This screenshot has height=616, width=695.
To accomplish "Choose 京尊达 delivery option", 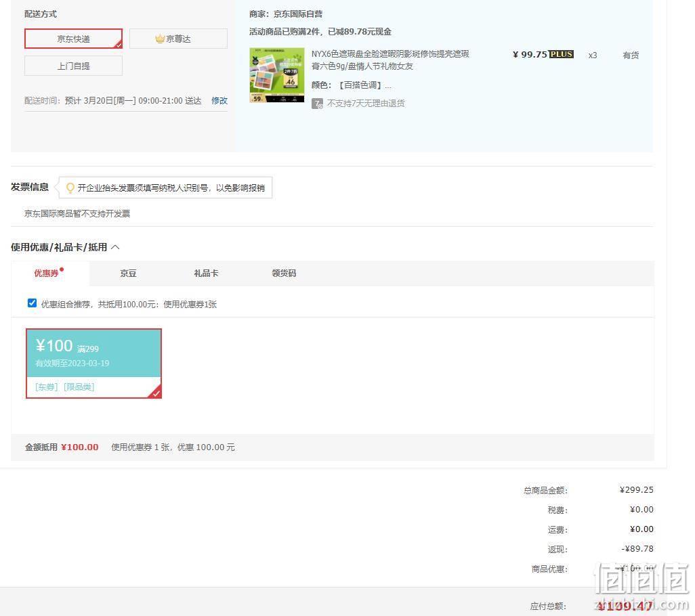I will pos(178,39).
